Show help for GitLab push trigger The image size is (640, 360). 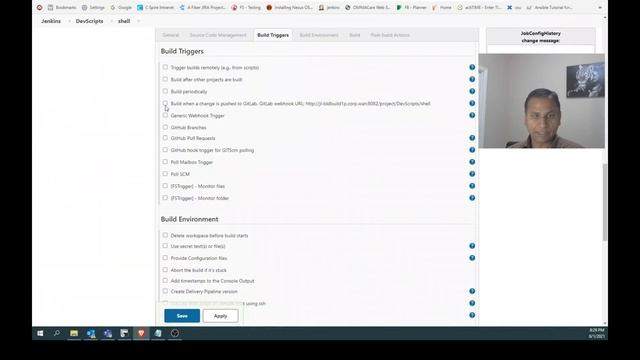tap(472, 103)
